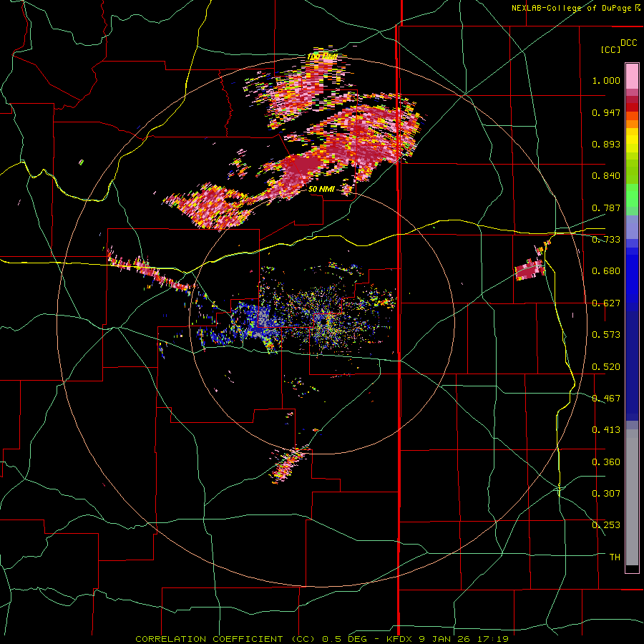The image size is (644, 644).
Task: Select the 0.787 scale value
Action: 606,208
